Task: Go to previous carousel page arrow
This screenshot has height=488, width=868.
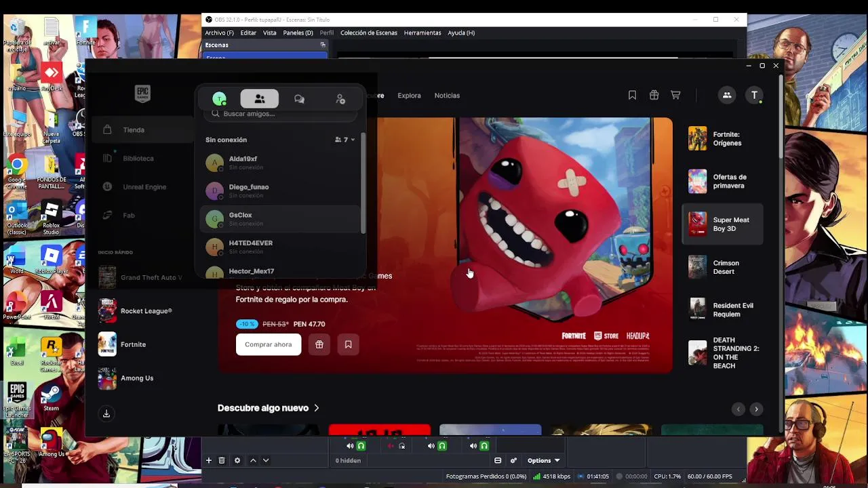Action: click(x=738, y=409)
